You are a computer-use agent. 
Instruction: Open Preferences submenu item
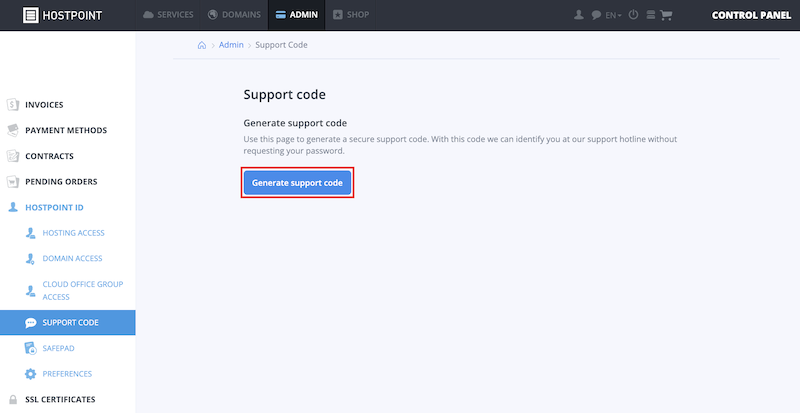[67, 374]
